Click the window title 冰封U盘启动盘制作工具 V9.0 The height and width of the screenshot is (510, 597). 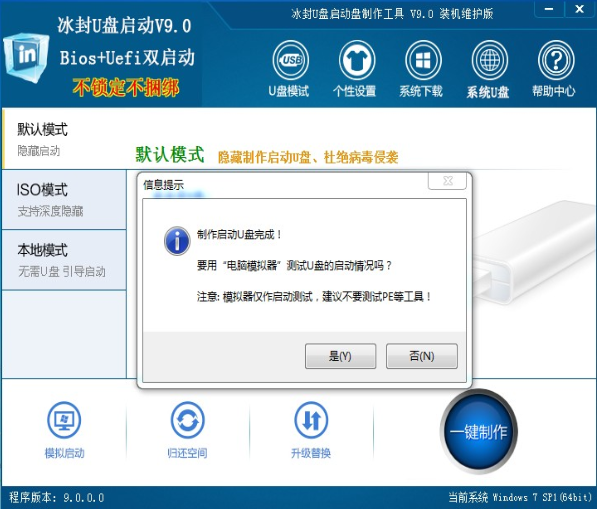coord(392,14)
